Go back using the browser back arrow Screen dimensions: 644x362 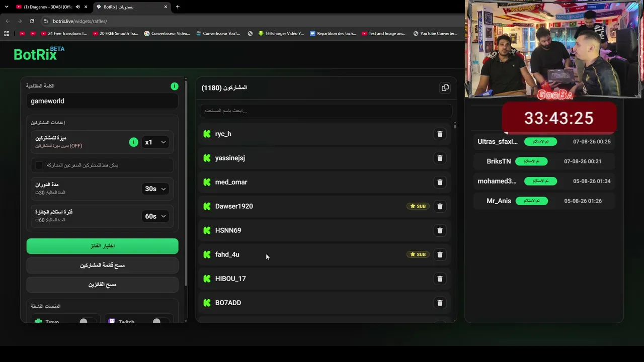click(8, 21)
